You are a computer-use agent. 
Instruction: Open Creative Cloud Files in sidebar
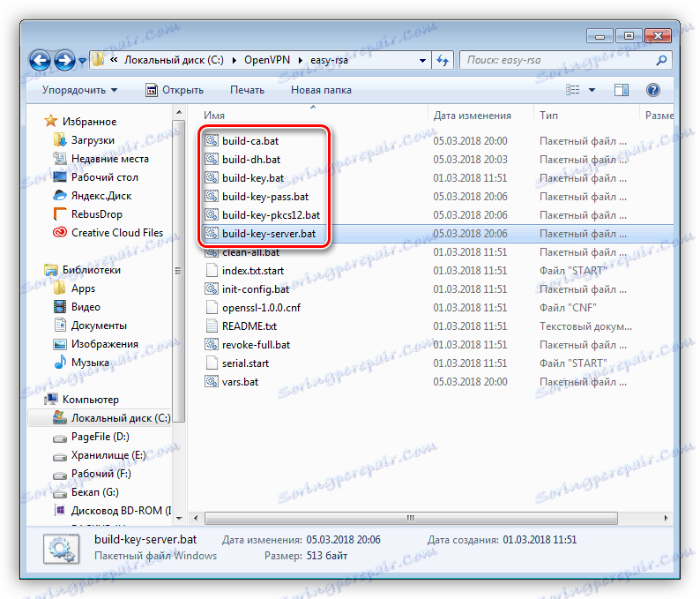(117, 233)
